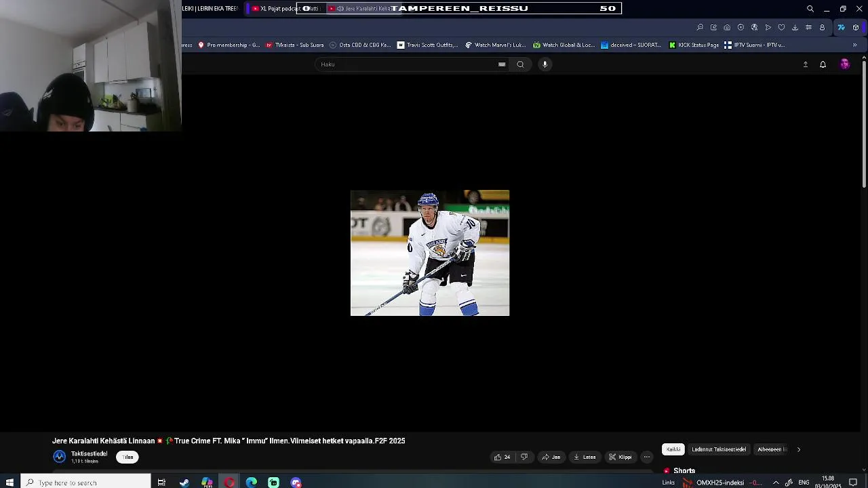This screenshot has height=488, width=868.
Task: Open the extensions cube icon
Action: coord(856,28)
